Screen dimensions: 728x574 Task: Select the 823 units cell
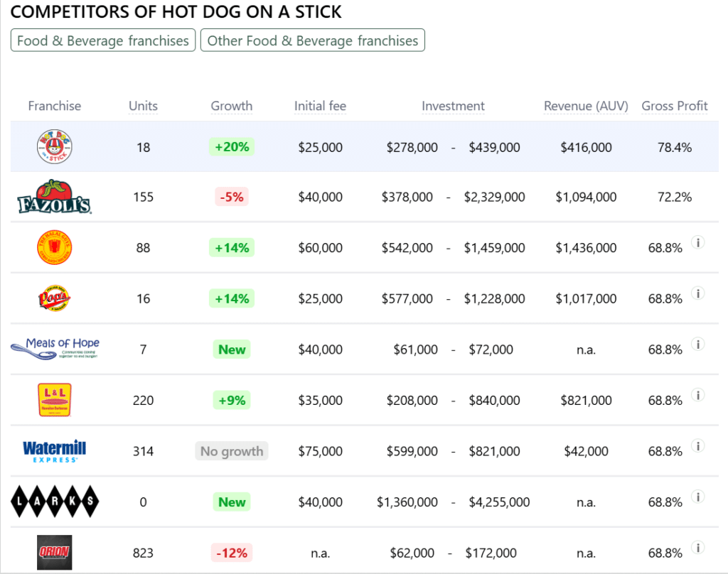tap(143, 553)
